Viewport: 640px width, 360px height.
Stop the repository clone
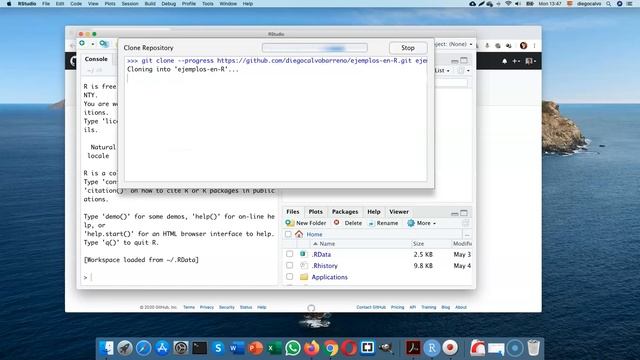point(408,48)
